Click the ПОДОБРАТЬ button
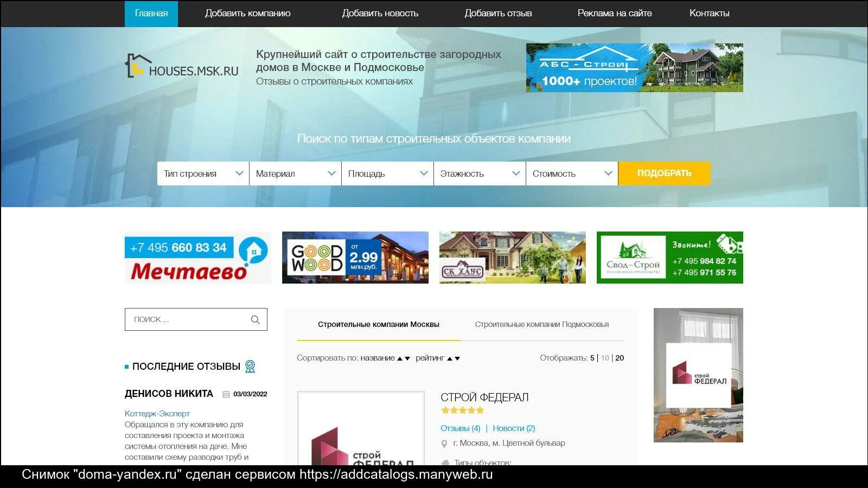The width and height of the screenshot is (868, 488). click(665, 174)
